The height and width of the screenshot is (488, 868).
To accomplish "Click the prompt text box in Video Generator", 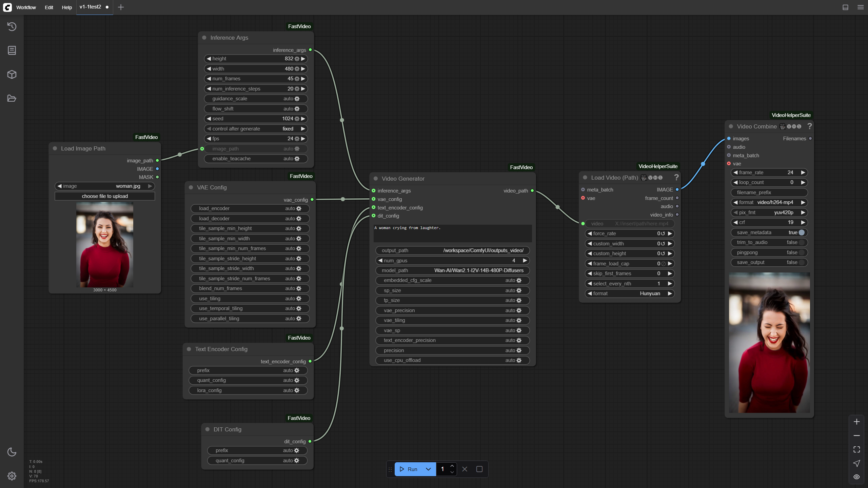I will pyautogui.click(x=453, y=233).
